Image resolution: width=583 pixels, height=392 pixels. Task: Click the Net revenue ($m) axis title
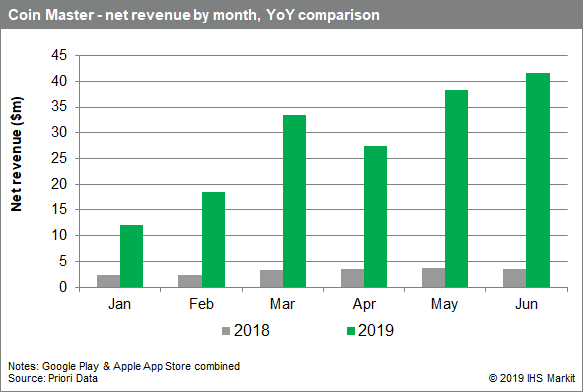[x=16, y=154]
